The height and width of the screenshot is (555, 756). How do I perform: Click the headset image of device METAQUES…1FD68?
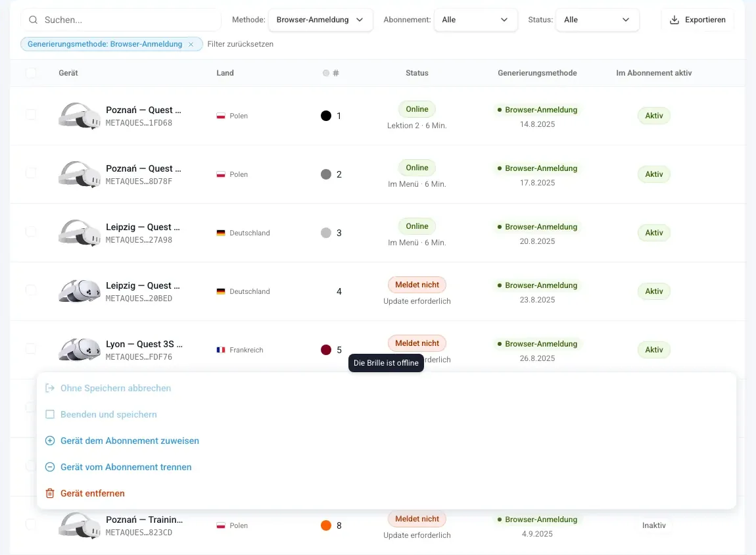coord(80,116)
